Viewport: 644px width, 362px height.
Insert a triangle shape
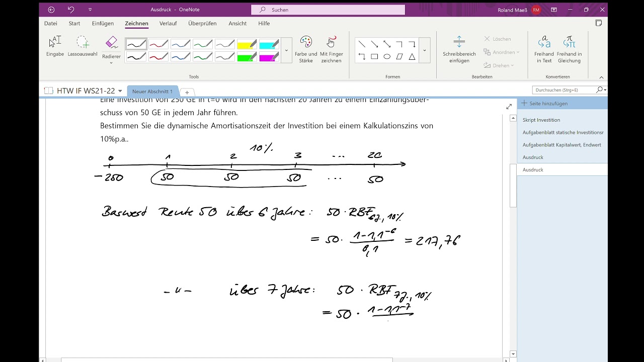(412, 56)
